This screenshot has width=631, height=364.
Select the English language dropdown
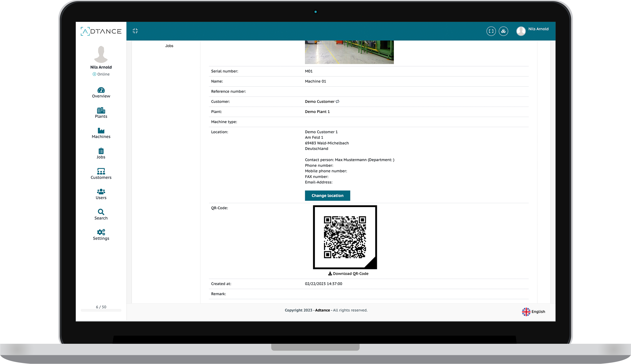(x=533, y=311)
